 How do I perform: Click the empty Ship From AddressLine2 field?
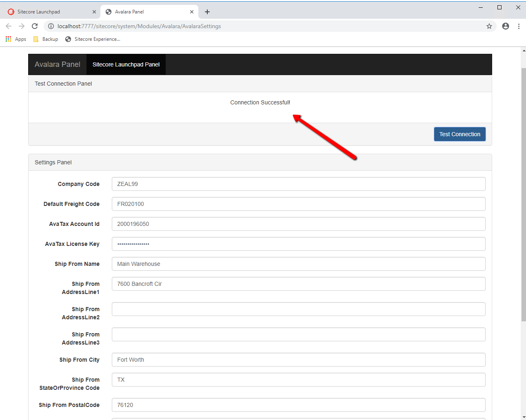(299, 309)
